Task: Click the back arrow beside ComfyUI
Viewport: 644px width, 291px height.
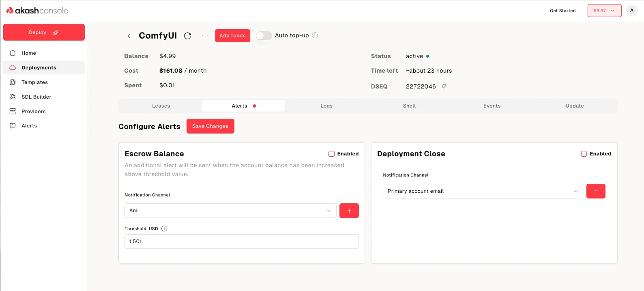Action: [129, 36]
